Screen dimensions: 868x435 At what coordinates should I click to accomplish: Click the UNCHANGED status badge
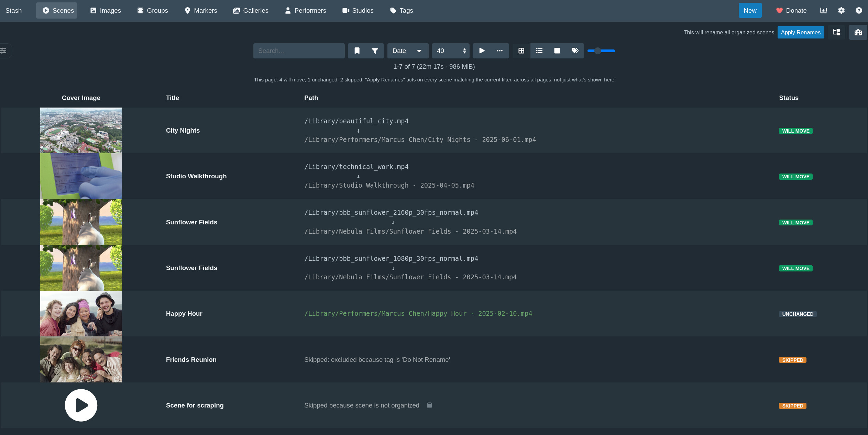pos(798,314)
